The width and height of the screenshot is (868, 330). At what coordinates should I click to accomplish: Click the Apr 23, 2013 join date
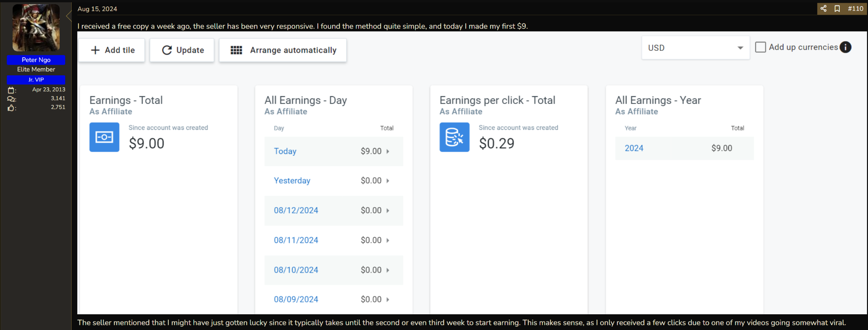49,90
